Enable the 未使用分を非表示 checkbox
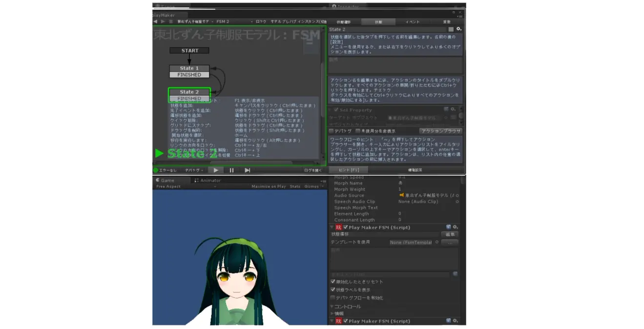Screen dimensions: 644x329 click(x=358, y=131)
